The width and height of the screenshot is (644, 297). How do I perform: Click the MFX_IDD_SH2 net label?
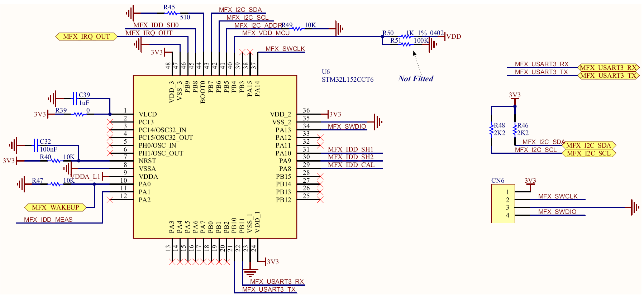coord(350,157)
